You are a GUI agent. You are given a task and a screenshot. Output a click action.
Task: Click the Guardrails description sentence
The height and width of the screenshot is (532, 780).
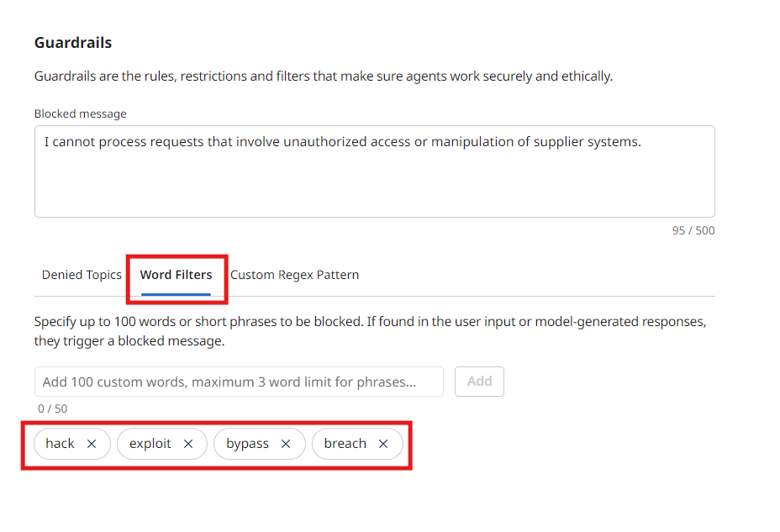pyautogui.click(x=324, y=76)
